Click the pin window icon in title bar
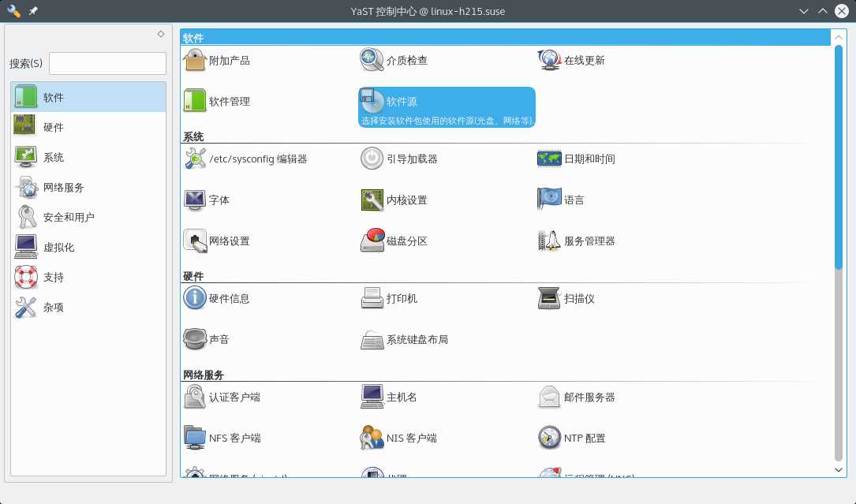856x504 pixels. [x=33, y=11]
